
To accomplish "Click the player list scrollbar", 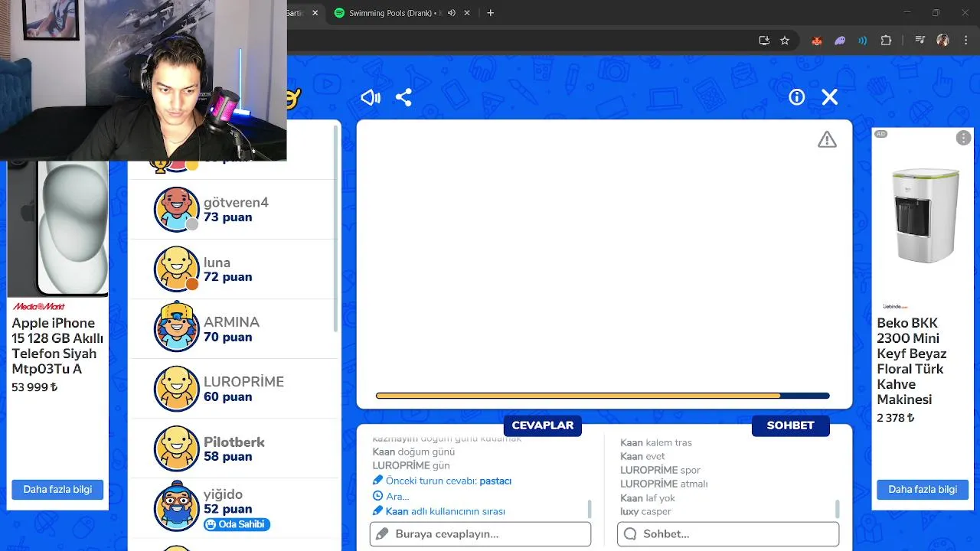I will 335,230.
